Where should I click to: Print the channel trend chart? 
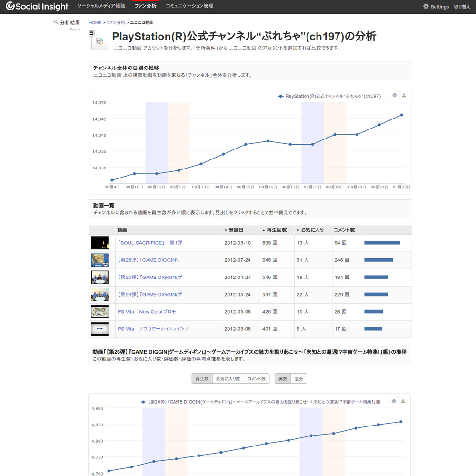394,95
